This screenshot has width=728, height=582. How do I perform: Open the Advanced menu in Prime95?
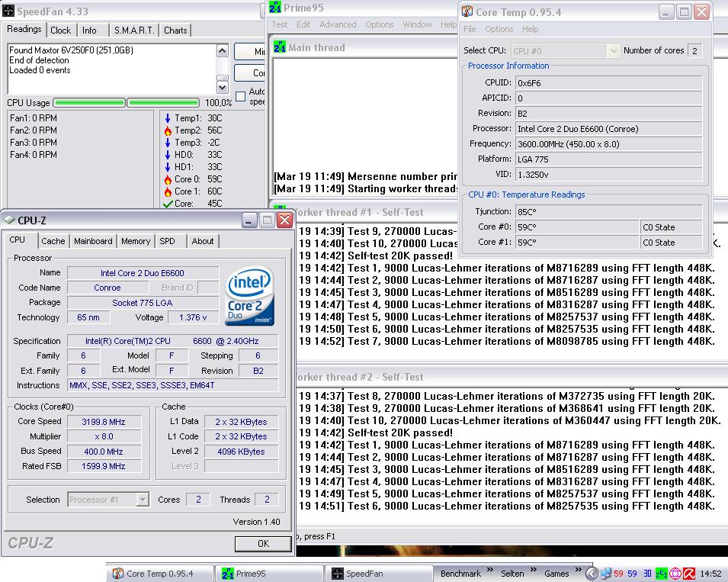pos(338,24)
